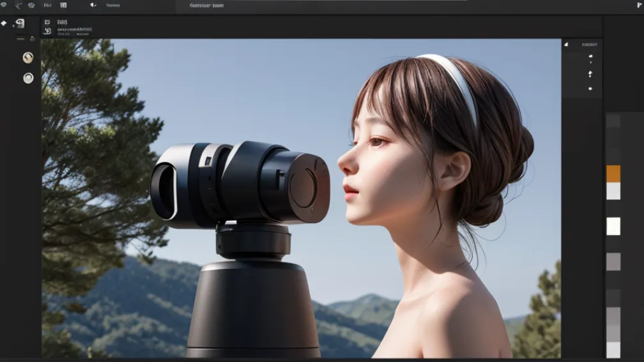Collapse the right panel using the white triangle
The width and height of the screenshot is (644, 362).
point(566,44)
